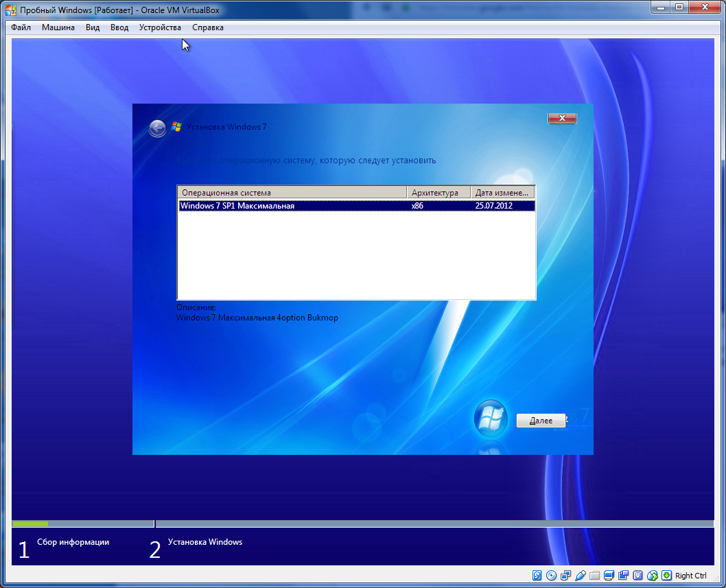Click the keyboard capture indicator near Right Ctrl
The image size is (726, 588).
[667, 576]
